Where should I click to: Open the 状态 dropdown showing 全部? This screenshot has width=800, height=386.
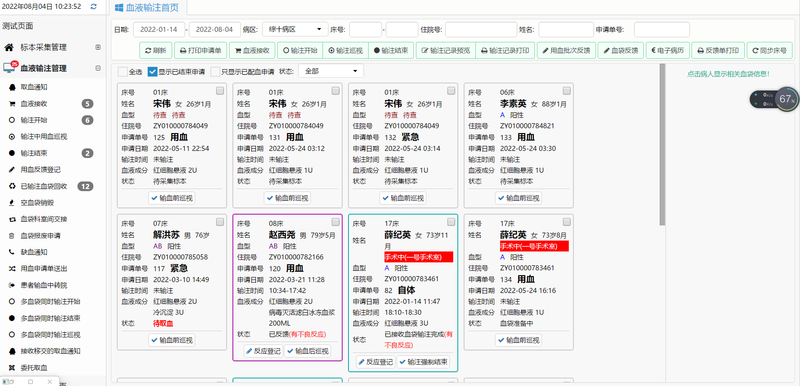(331, 71)
